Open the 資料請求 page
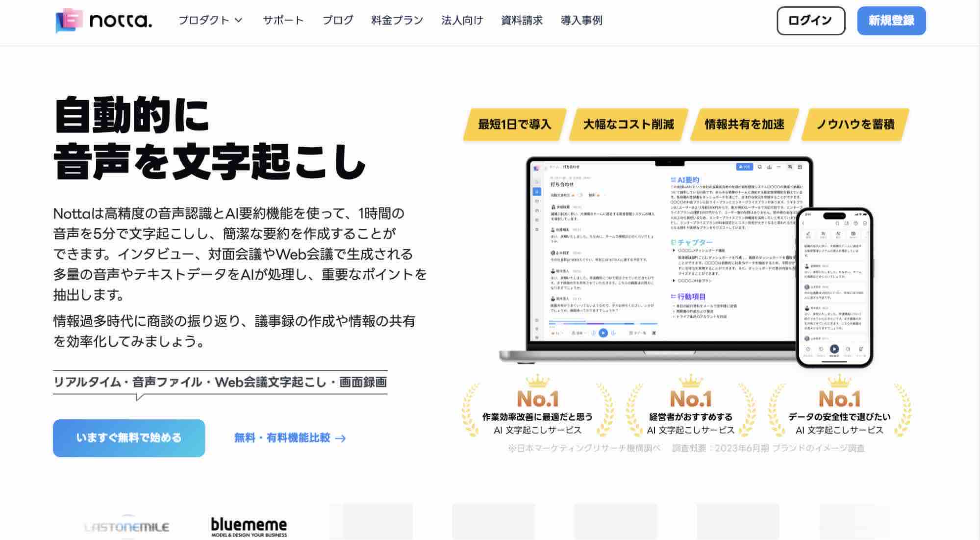980x540 pixels. pos(522,20)
